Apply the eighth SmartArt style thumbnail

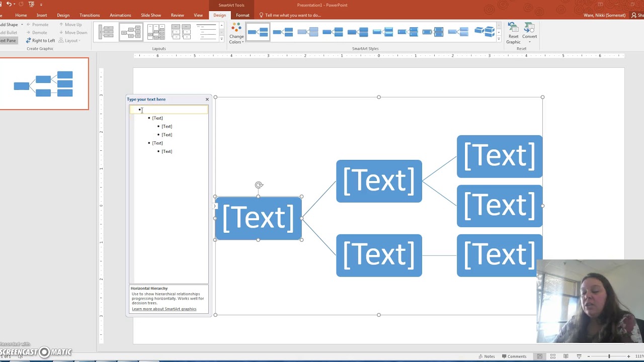434,32
